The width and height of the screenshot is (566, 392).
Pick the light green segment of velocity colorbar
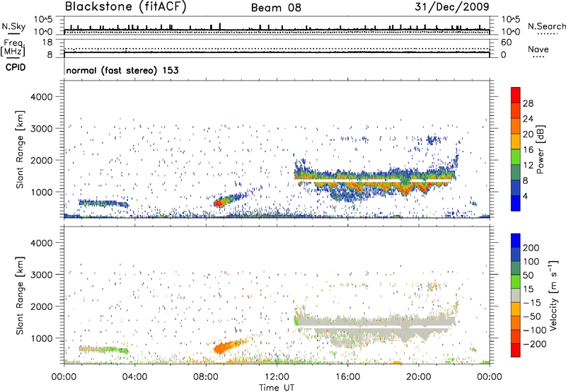pos(516,282)
